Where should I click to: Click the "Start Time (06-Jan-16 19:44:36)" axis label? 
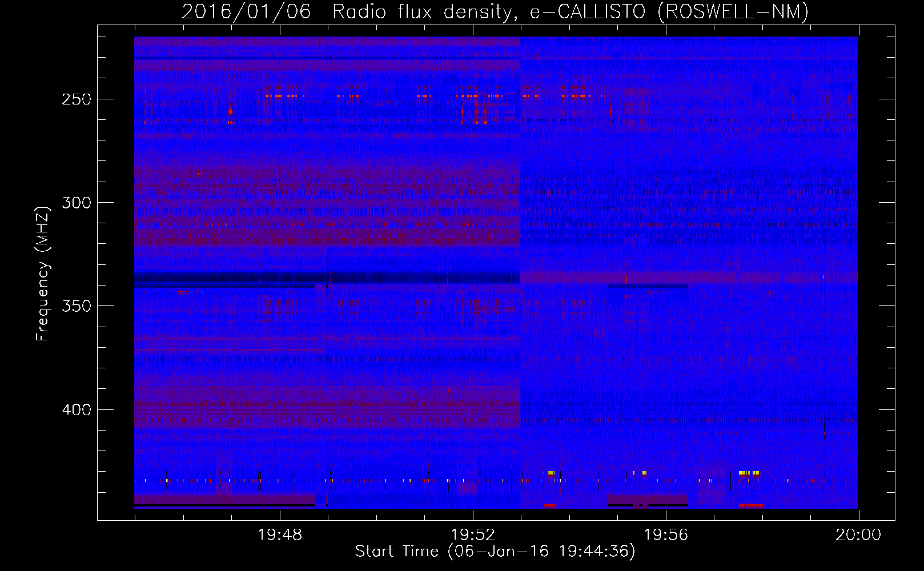(495, 552)
